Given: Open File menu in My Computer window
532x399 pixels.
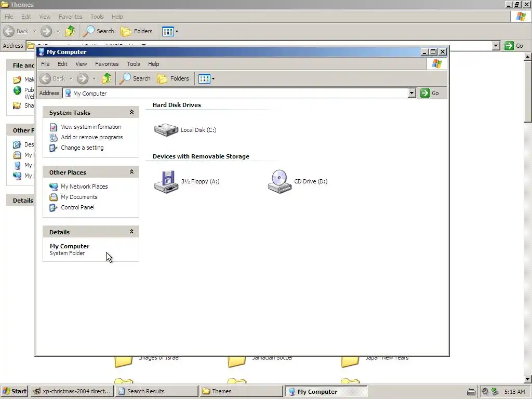Looking at the screenshot, I should [45, 64].
